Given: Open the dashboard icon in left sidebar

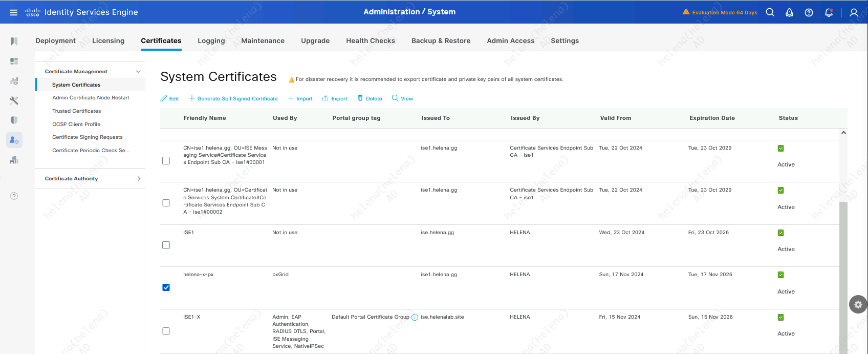Looking at the screenshot, I should coord(14,61).
